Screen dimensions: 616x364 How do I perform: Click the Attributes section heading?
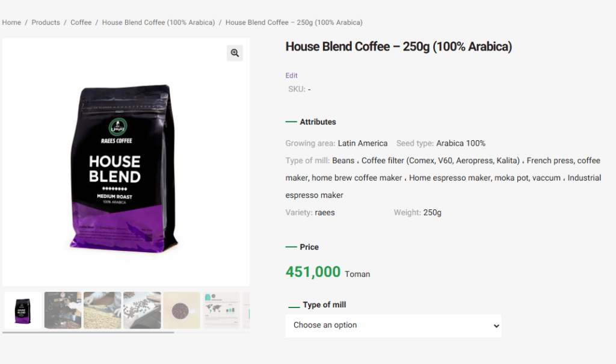[318, 122]
